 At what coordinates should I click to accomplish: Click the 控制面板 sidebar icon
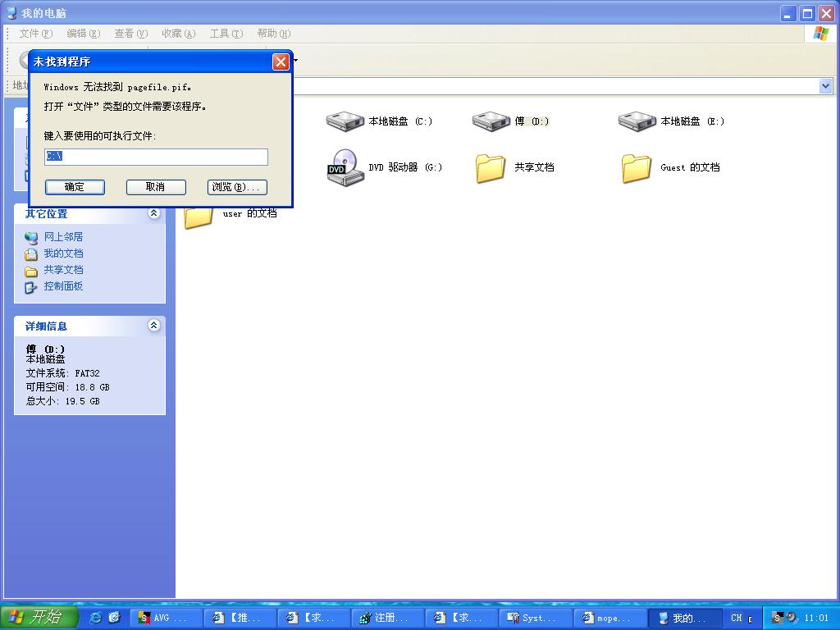31,286
